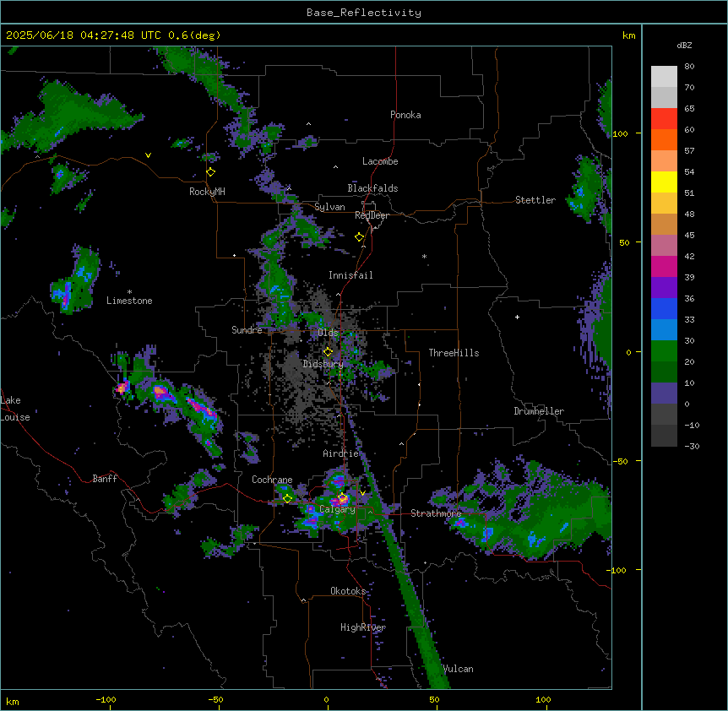Select the ThreeHills label
Screen dimensions: 728x711
454,353
